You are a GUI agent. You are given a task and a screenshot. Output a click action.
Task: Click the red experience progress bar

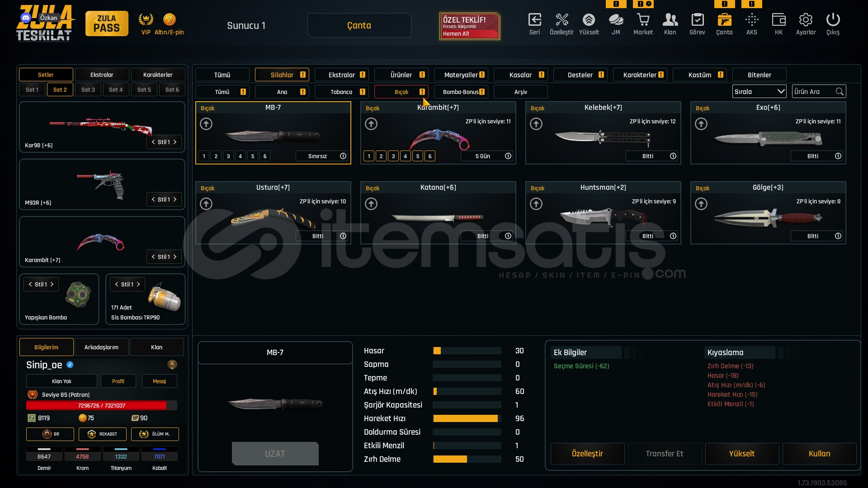pos(101,406)
